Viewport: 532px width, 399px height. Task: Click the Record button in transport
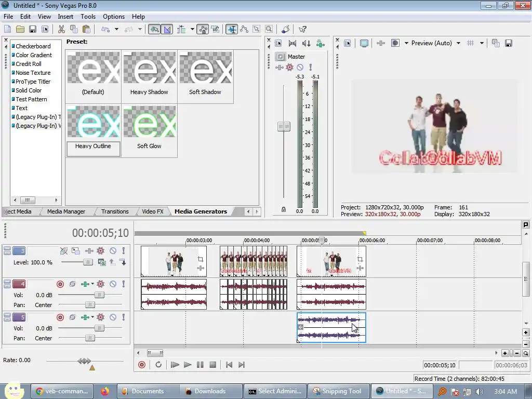(x=142, y=365)
